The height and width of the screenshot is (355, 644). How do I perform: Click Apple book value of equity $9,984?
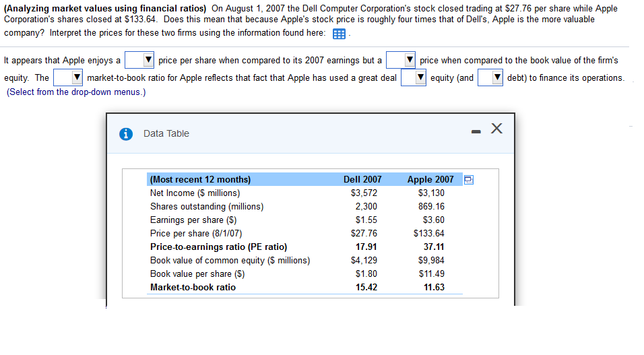point(431,261)
